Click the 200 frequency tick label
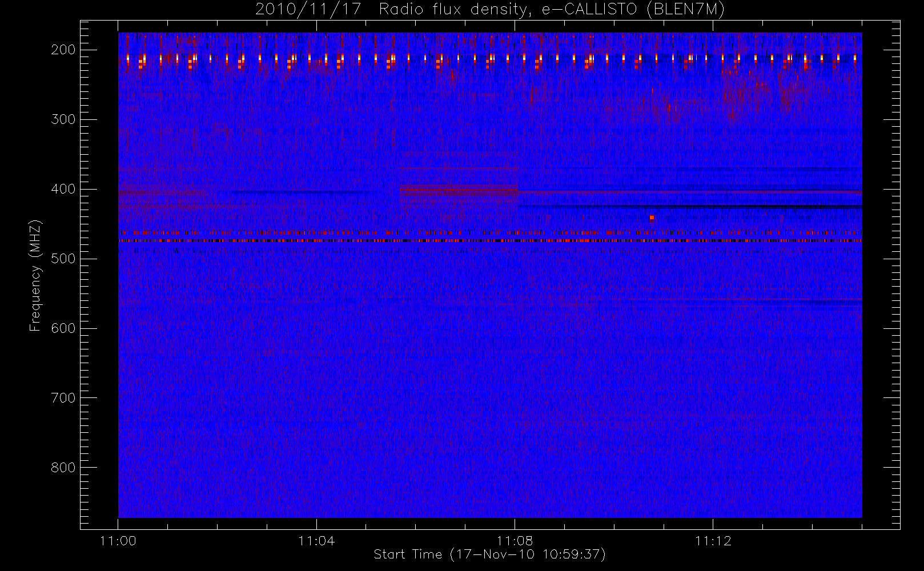Image resolution: width=924 pixels, height=571 pixels. click(x=63, y=50)
